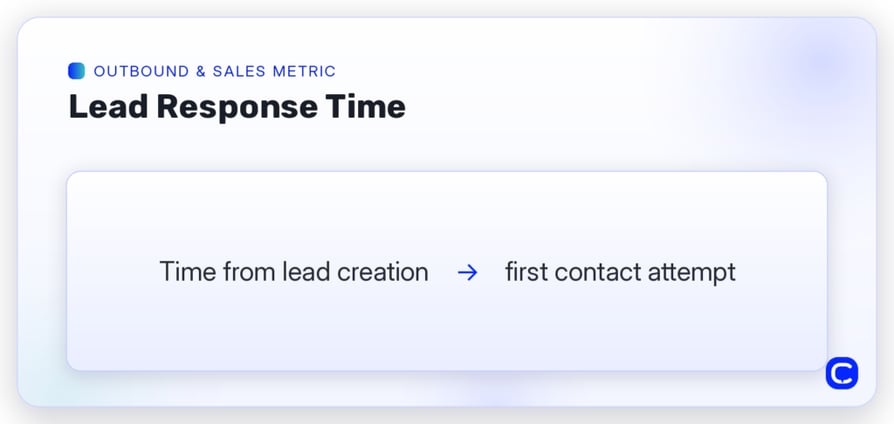Viewport: 894px width, 424px height.
Task: Click the word 'Time' in the bold title
Action: [x=365, y=107]
